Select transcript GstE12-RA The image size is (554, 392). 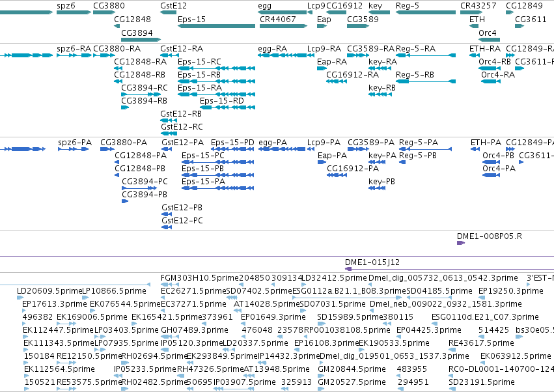pyautogui.click(x=169, y=55)
